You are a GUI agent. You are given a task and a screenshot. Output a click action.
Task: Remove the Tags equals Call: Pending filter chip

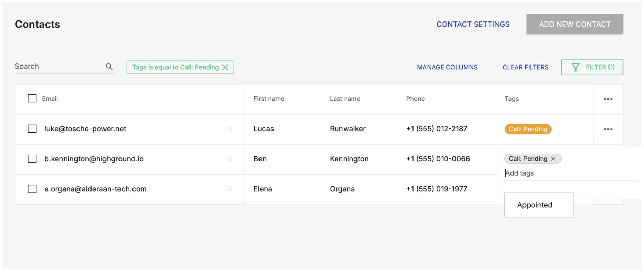click(225, 68)
